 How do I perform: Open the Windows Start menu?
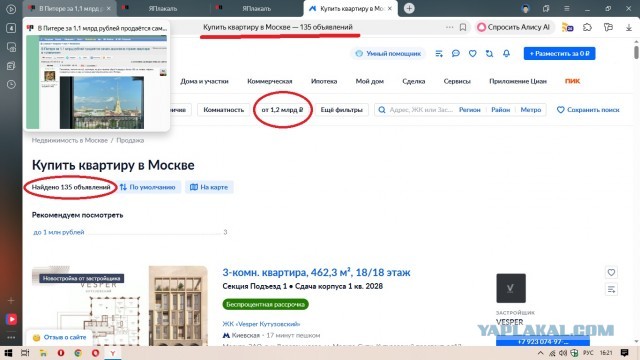click(x=8, y=353)
